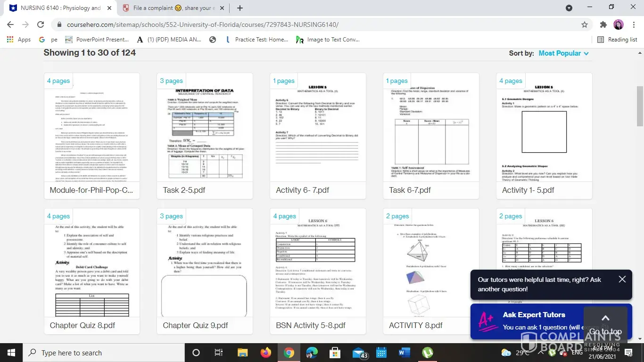Open the Reading list panel

(617, 40)
